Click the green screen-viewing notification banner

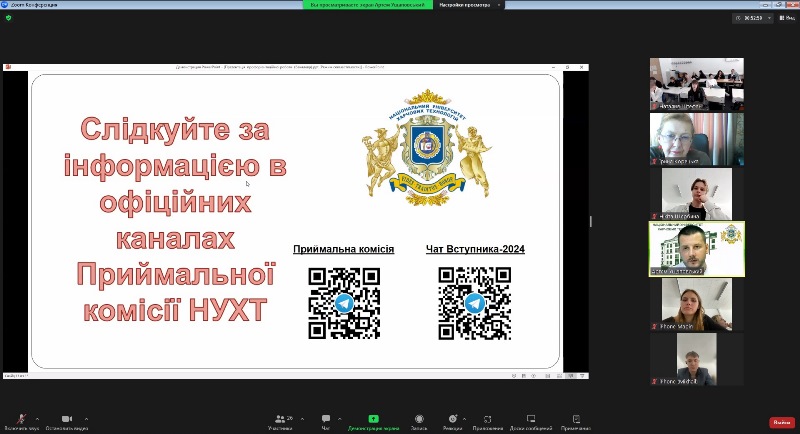[367, 5]
